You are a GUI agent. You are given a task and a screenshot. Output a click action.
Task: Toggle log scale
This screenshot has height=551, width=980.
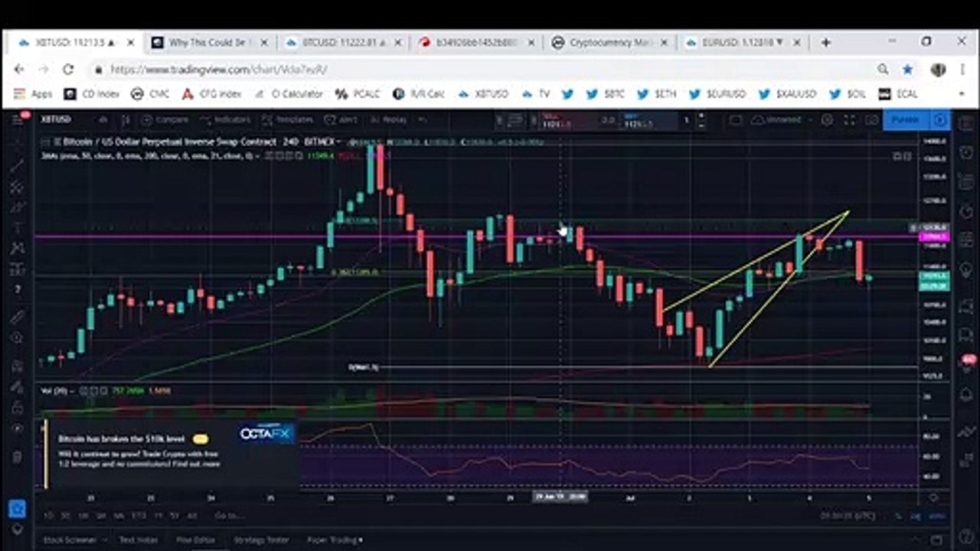[x=916, y=516]
